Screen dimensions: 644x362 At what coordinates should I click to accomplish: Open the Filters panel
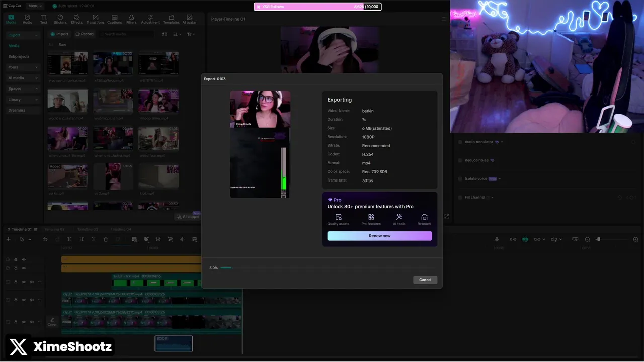pyautogui.click(x=131, y=19)
